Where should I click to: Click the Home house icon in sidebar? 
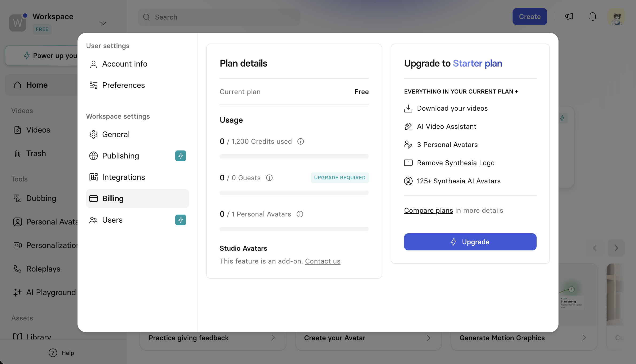point(18,85)
